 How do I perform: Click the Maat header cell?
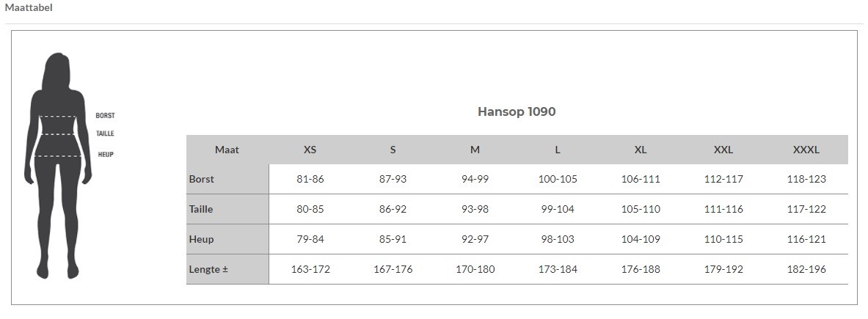(227, 150)
